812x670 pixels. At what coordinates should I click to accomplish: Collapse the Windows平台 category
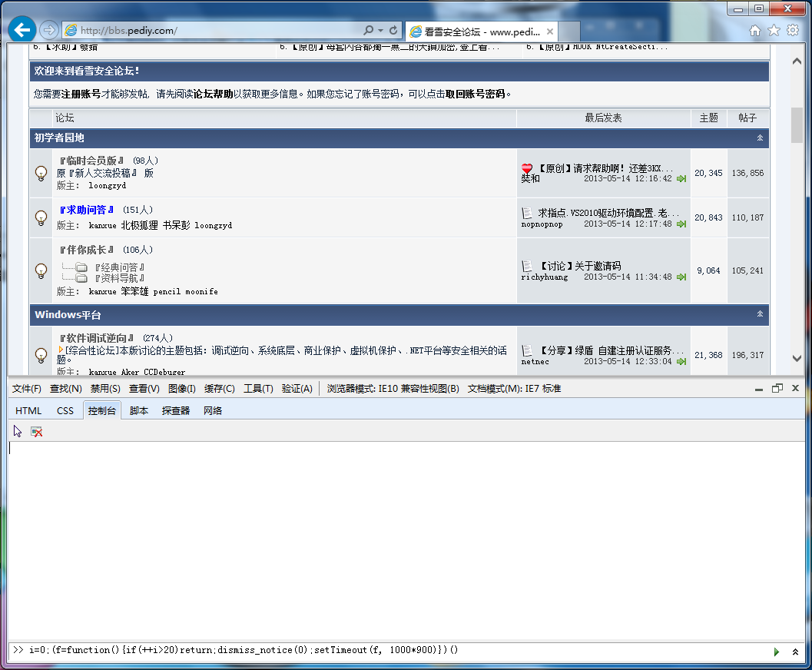760,313
